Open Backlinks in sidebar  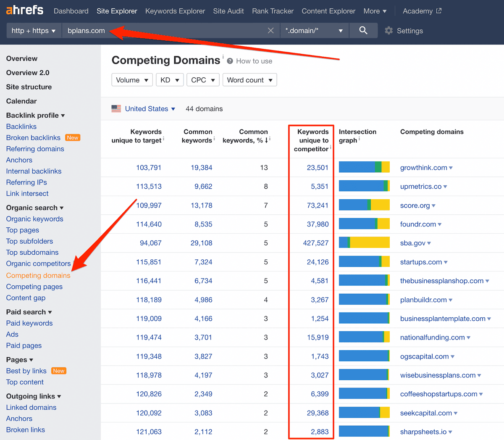tap(21, 126)
